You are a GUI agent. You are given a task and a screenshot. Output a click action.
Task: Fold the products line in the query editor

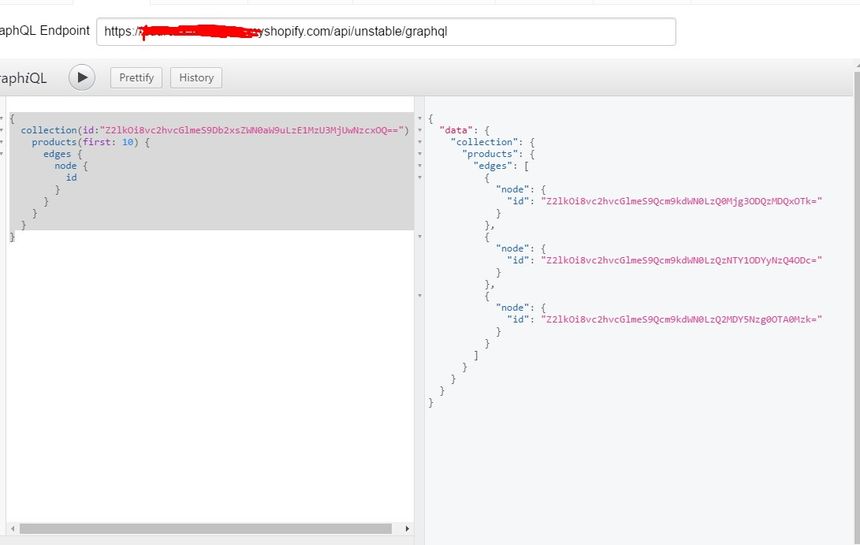tap(1, 142)
